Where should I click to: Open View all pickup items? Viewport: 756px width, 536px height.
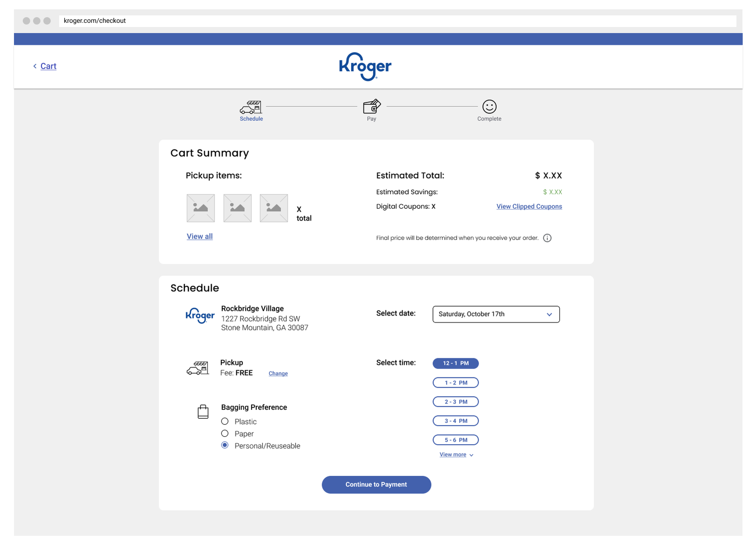[x=199, y=236]
